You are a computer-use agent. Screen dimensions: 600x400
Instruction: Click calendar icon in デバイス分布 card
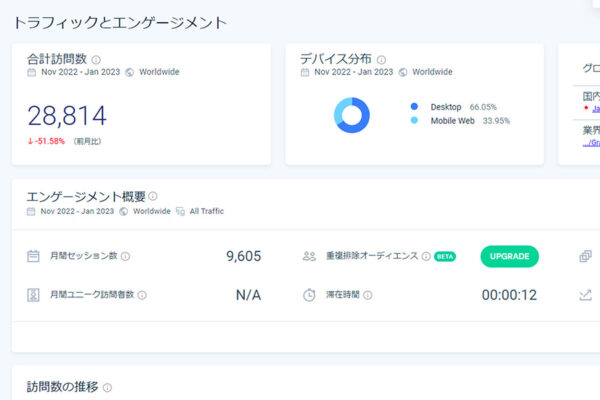pos(305,72)
